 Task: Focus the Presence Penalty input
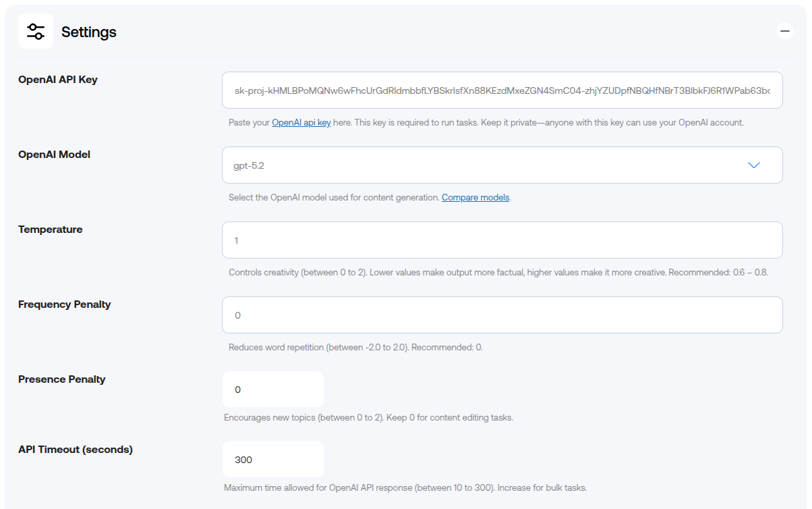272,389
